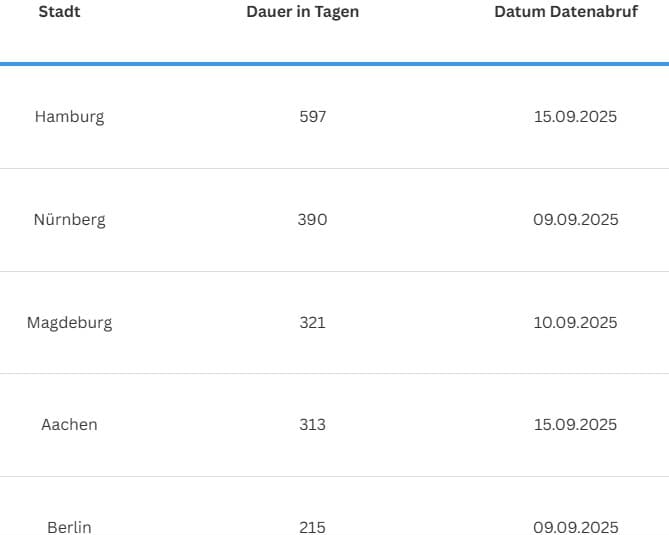
Task: Select the Berlin city cell
Action: 69,527
